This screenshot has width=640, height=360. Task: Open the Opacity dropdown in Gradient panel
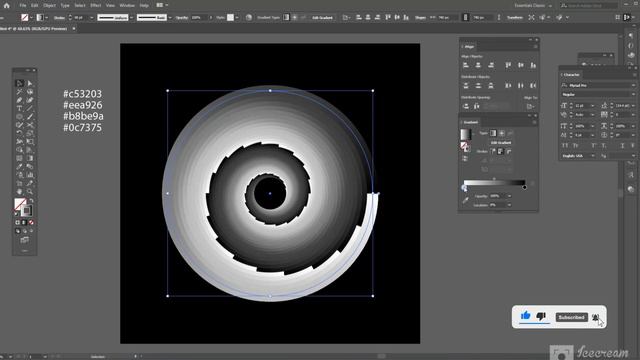[509, 196]
